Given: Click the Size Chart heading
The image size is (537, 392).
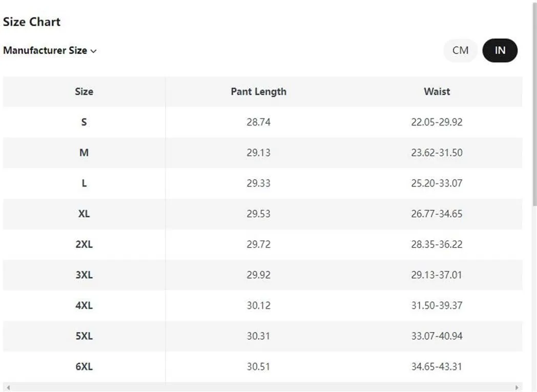Looking at the screenshot, I should pos(32,22).
